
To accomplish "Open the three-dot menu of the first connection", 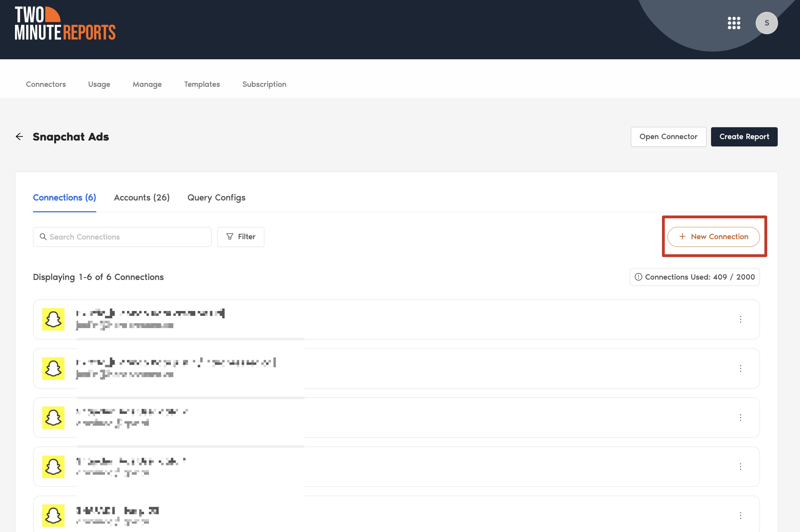I will (740, 319).
